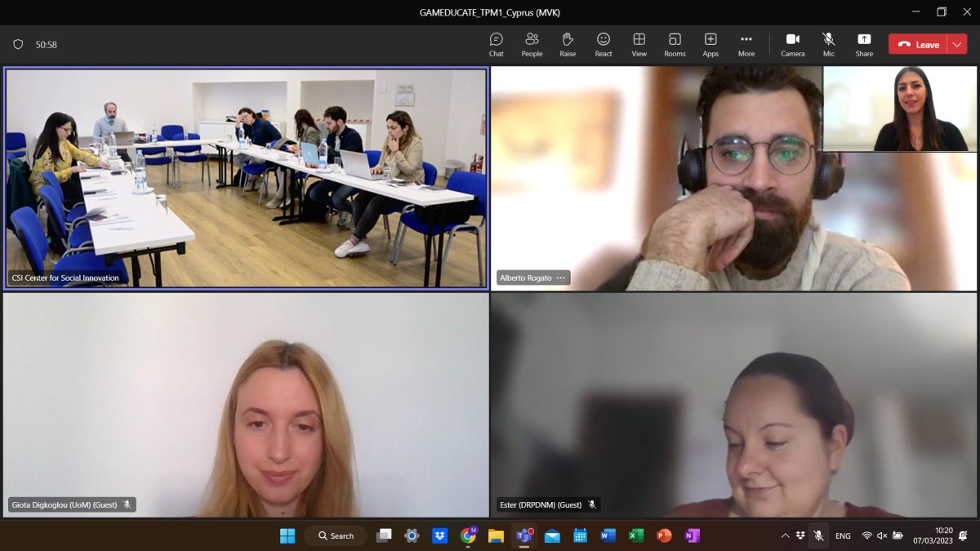The height and width of the screenshot is (551, 980).
Task: Show hidden system tray icons chevron
Action: pos(786,535)
